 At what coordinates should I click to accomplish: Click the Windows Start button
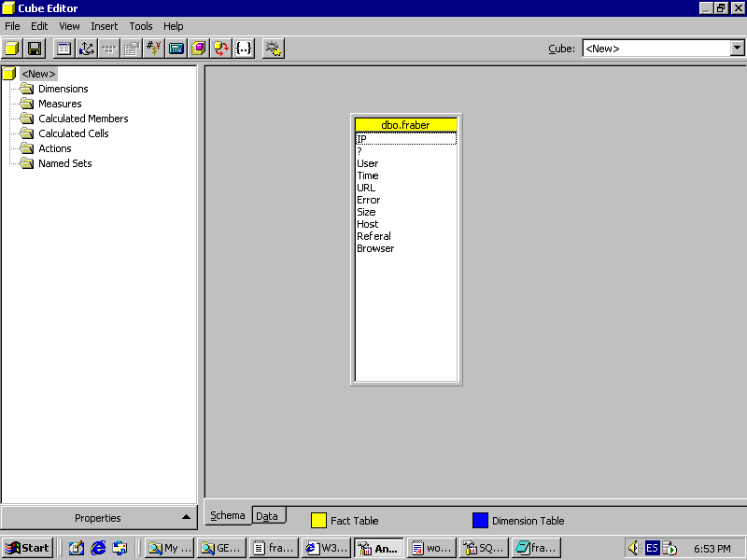pyautogui.click(x=27, y=548)
